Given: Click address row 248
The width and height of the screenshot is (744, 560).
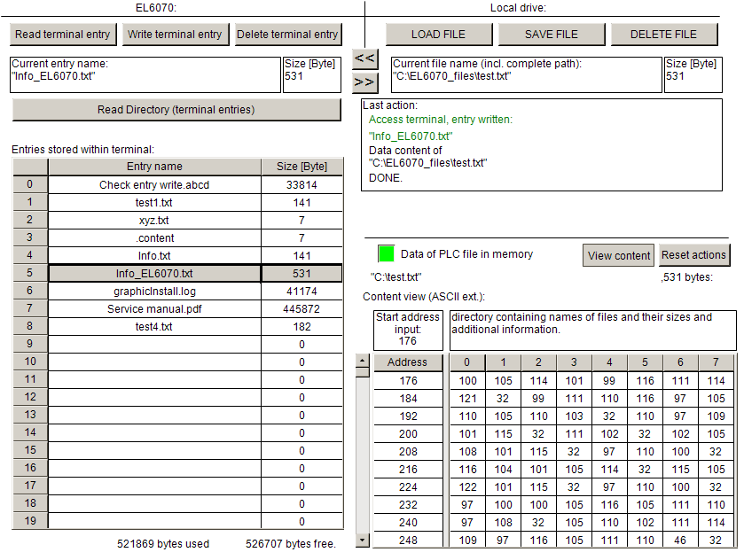Looking at the screenshot, I should click(x=408, y=541).
